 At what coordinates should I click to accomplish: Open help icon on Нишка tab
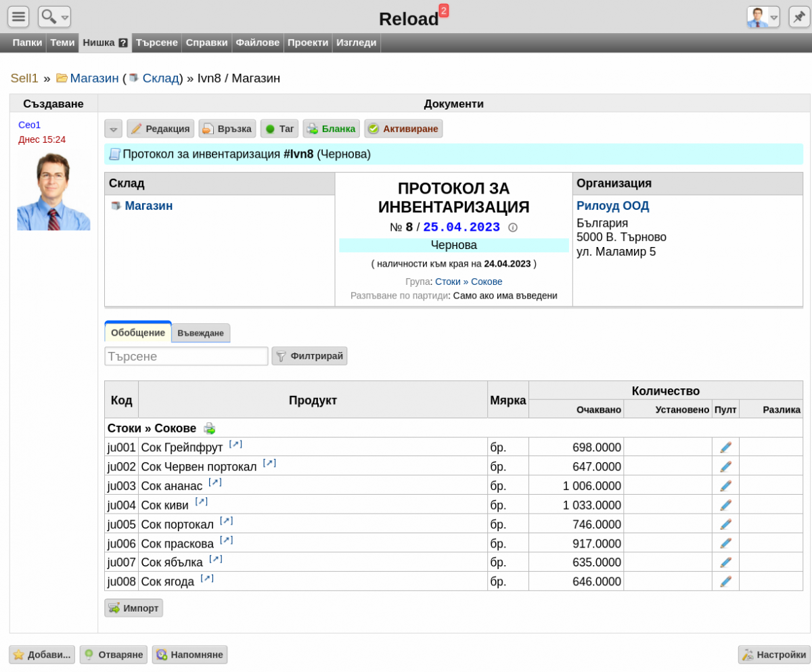pyautogui.click(x=123, y=43)
